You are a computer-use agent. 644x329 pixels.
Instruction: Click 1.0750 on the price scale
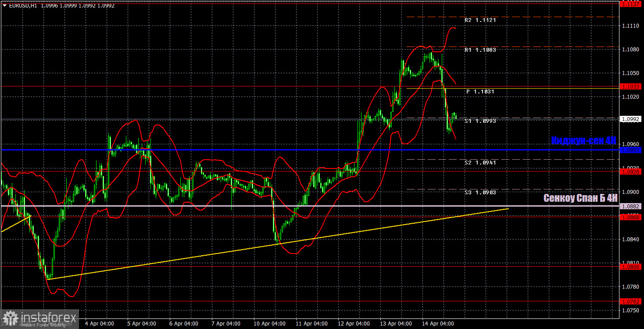coord(630,310)
